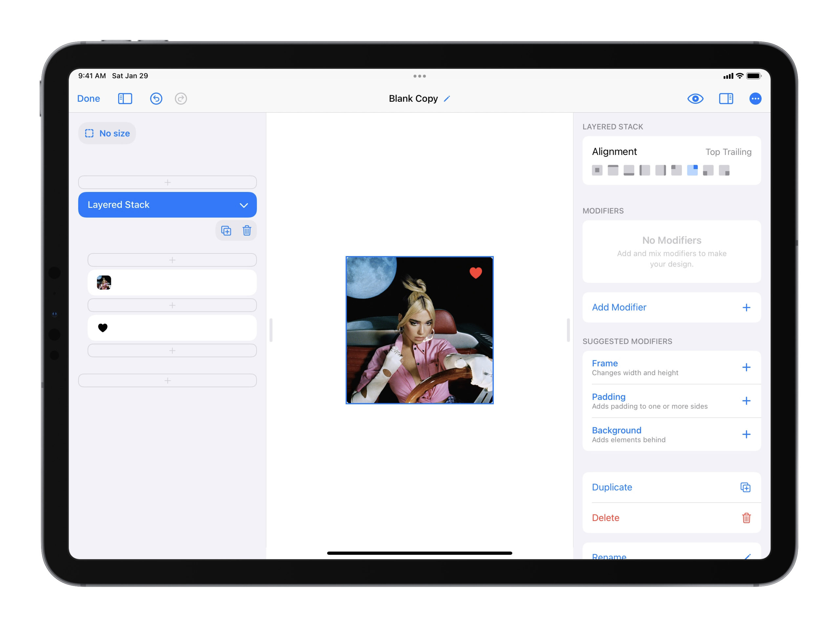Viewport: 840px width, 628px height.
Task: Toggle the right inspector panel icon
Action: (x=726, y=99)
